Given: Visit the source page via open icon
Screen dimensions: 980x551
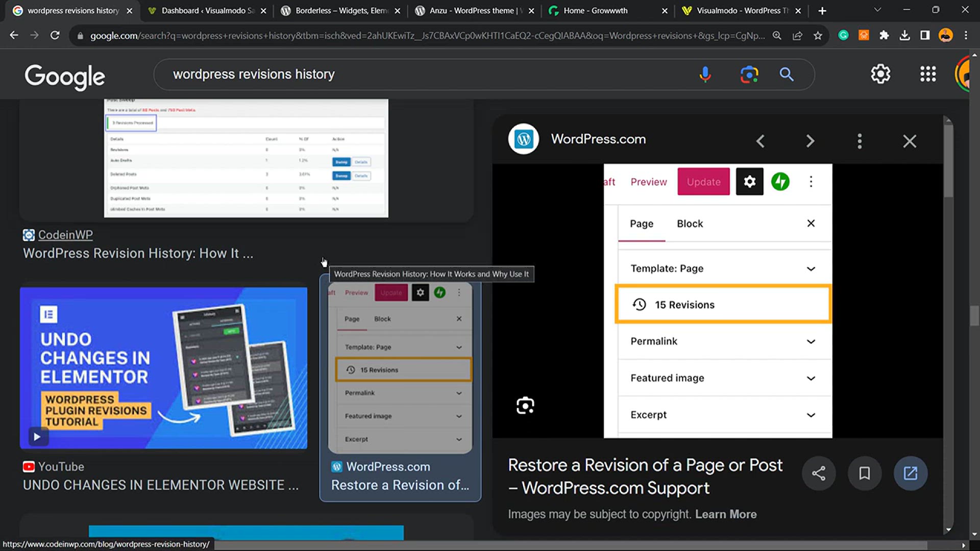Looking at the screenshot, I should [911, 473].
